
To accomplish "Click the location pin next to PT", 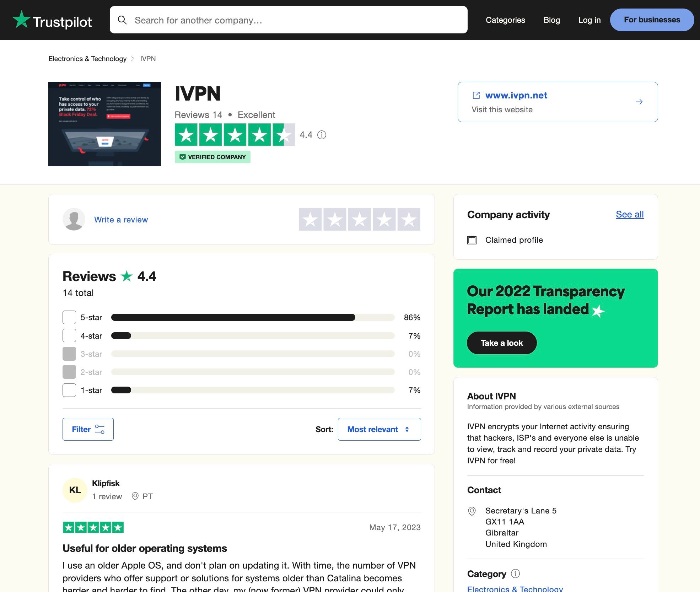I will pos(135,496).
